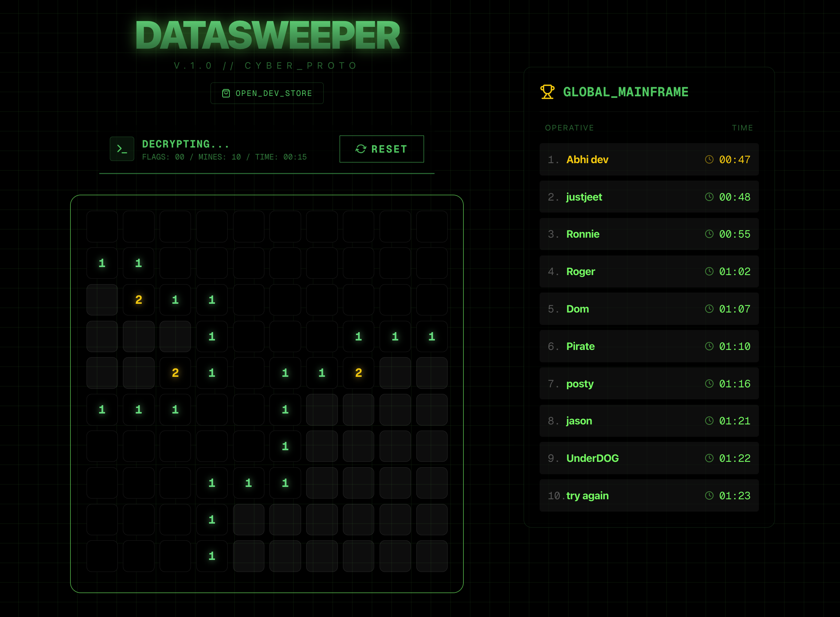840x617 pixels.
Task: Reveal the hidden tile left of the top yellow 2
Action: [102, 299]
